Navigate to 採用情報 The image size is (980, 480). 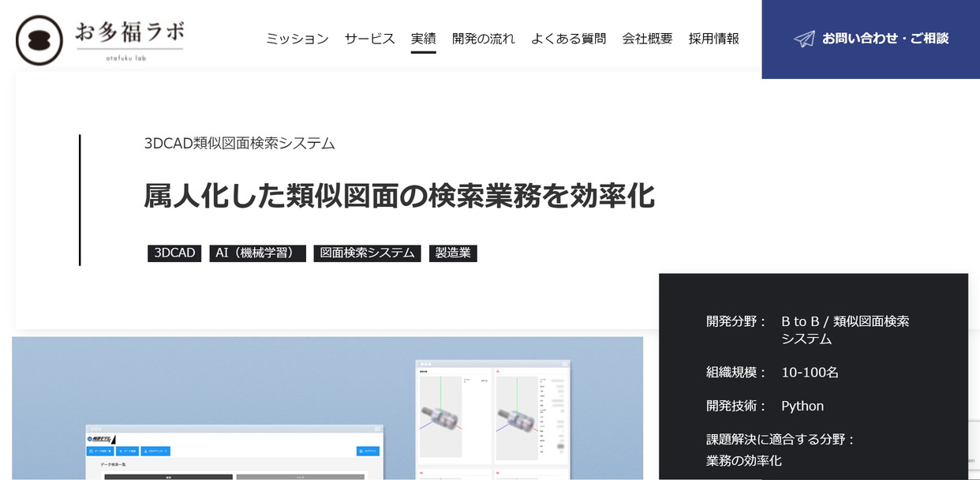click(x=714, y=39)
